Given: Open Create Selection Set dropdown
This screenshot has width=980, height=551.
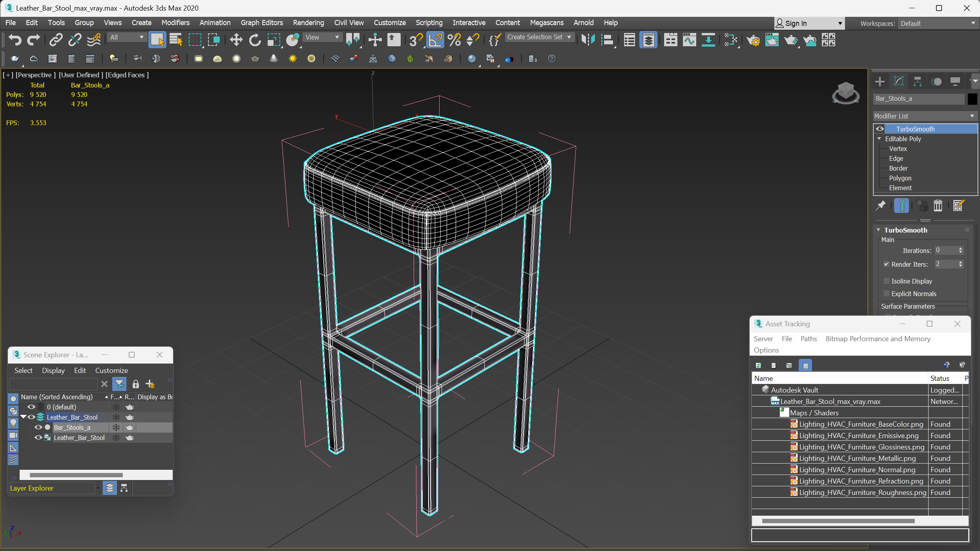Looking at the screenshot, I should pos(540,37).
